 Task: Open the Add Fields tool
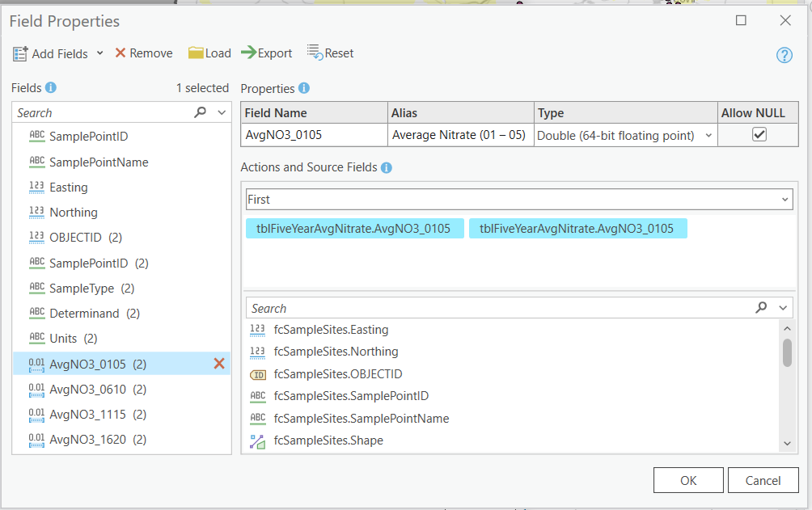pos(52,53)
